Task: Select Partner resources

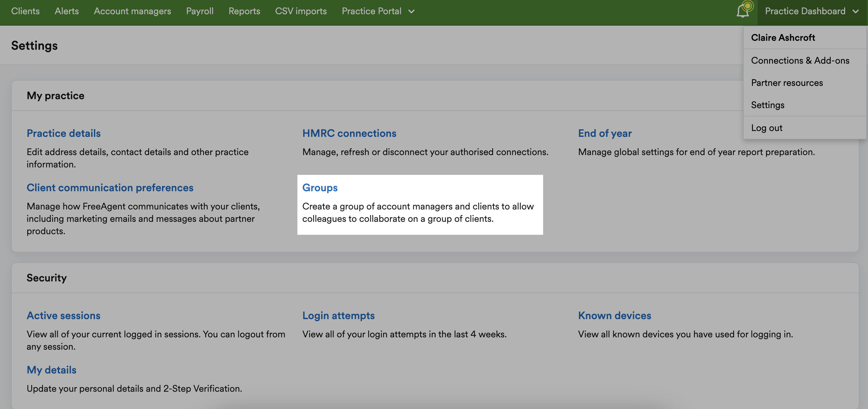Action: click(787, 82)
